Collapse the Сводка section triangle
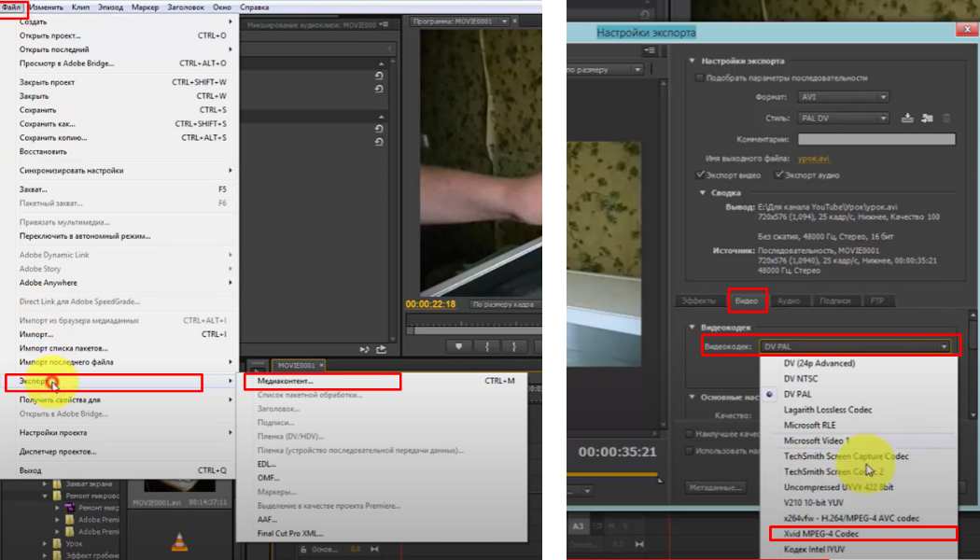The height and width of the screenshot is (560, 980). (x=703, y=192)
